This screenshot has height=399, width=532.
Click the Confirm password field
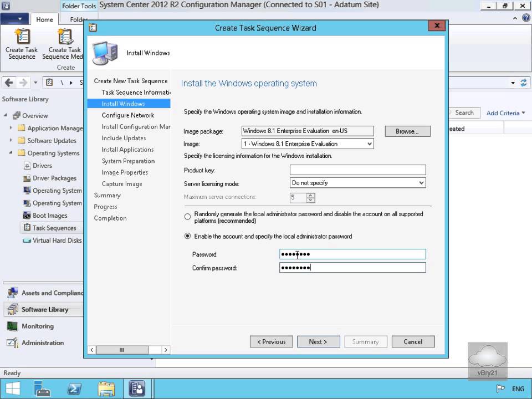[352, 268]
